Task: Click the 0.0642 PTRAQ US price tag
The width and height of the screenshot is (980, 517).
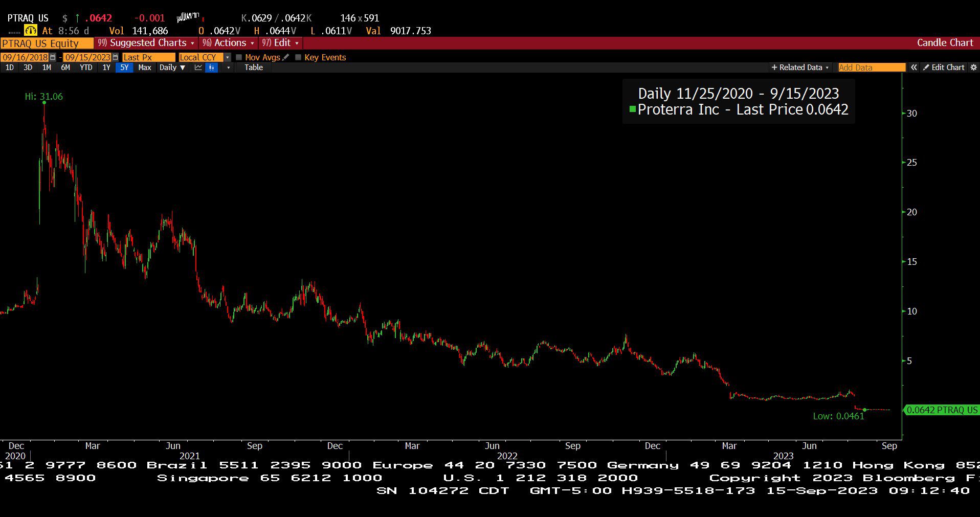Action: [x=942, y=410]
